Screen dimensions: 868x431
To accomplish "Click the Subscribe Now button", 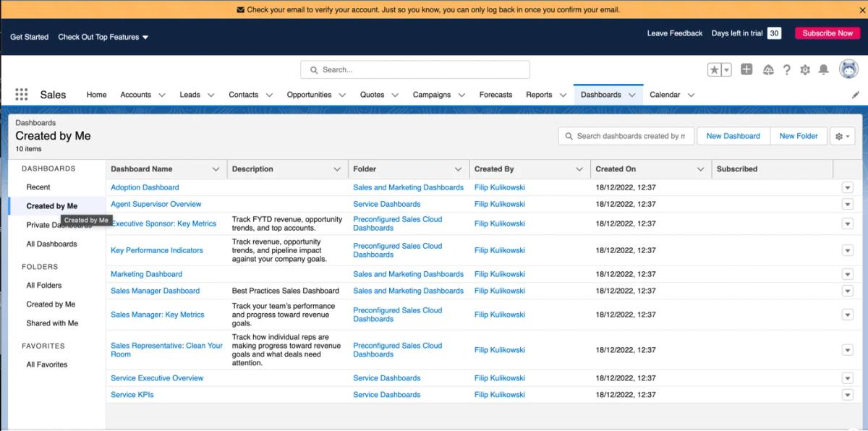I will point(827,33).
